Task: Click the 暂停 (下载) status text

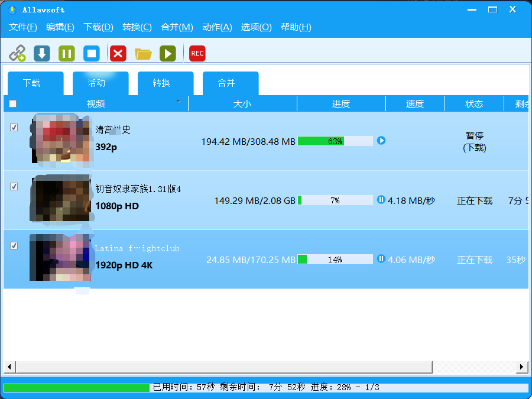Action: pos(474,142)
